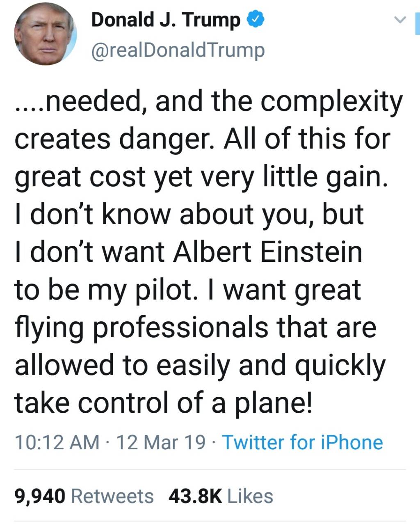The height and width of the screenshot is (524, 420).
Task: Click the 12 Mar 19 date
Action: (161, 442)
